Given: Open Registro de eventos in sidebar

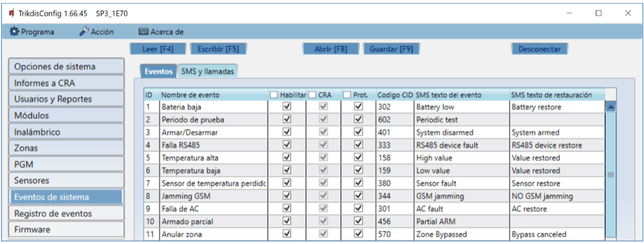Looking at the screenshot, I should 67,213.
